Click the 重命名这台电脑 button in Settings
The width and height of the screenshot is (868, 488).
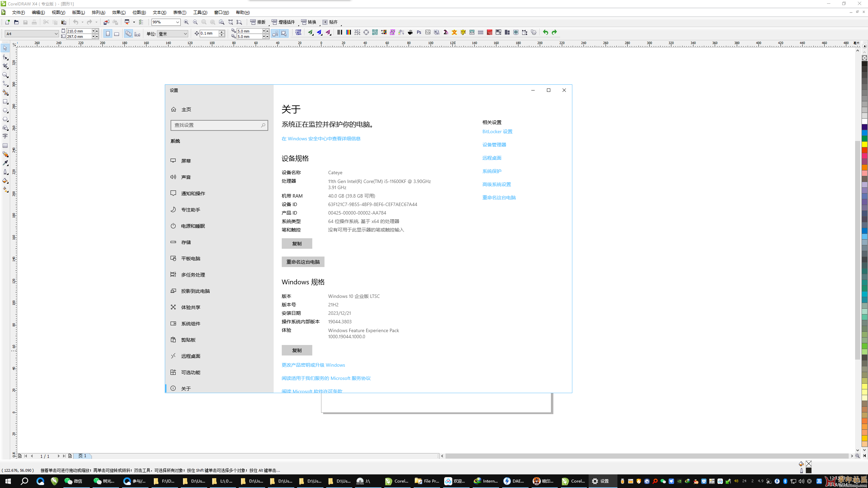pos(303,262)
